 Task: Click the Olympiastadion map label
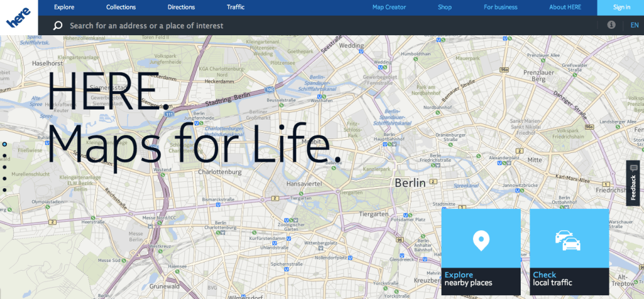pos(48,202)
